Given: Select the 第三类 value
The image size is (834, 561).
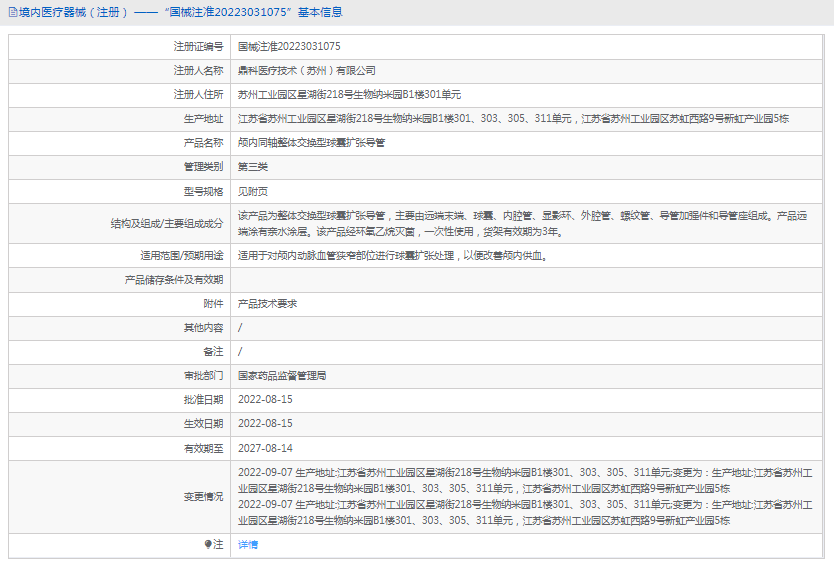Looking at the screenshot, I should (x=253, y=166).
